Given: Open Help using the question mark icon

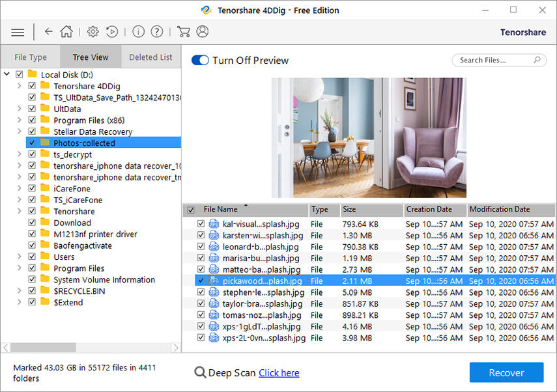Looking at the screenshot, I should 157,31.
